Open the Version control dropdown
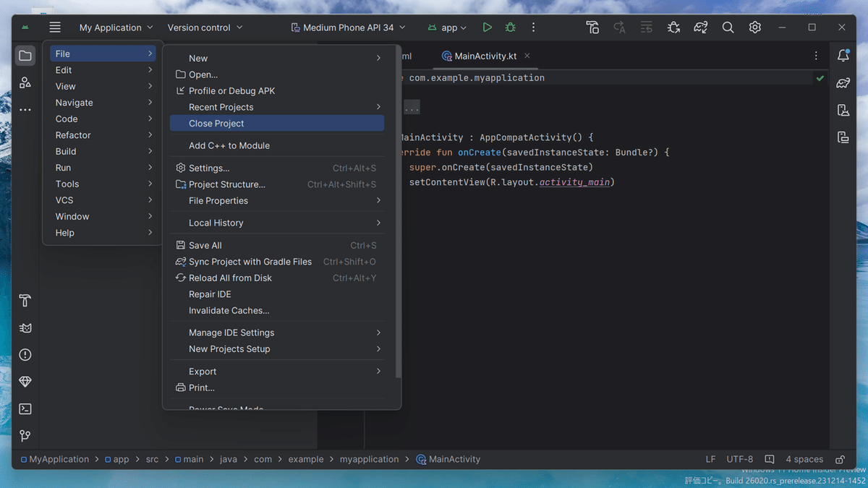Image resolution: width=868 pixels, height=488 pixels. tap(205, 27)
